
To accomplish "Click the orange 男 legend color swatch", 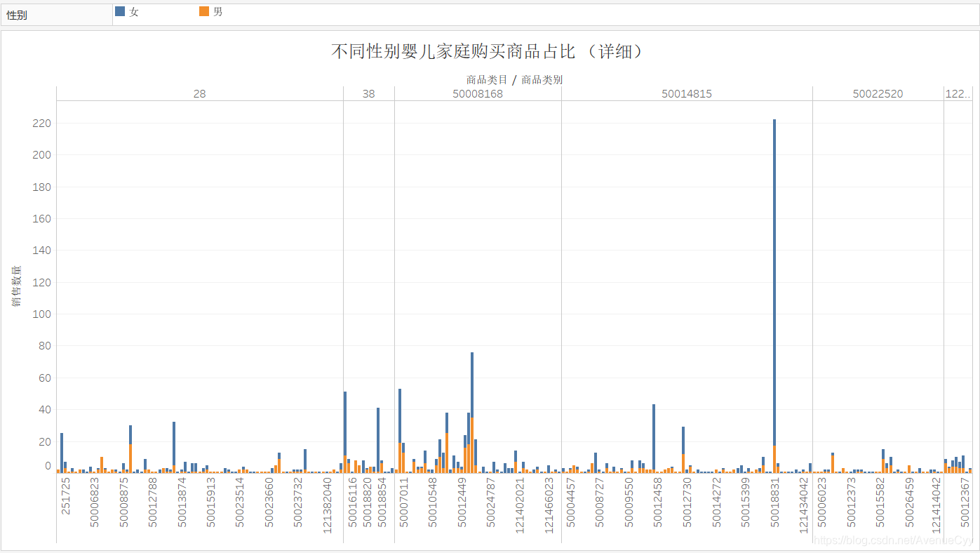I will 204,11.
